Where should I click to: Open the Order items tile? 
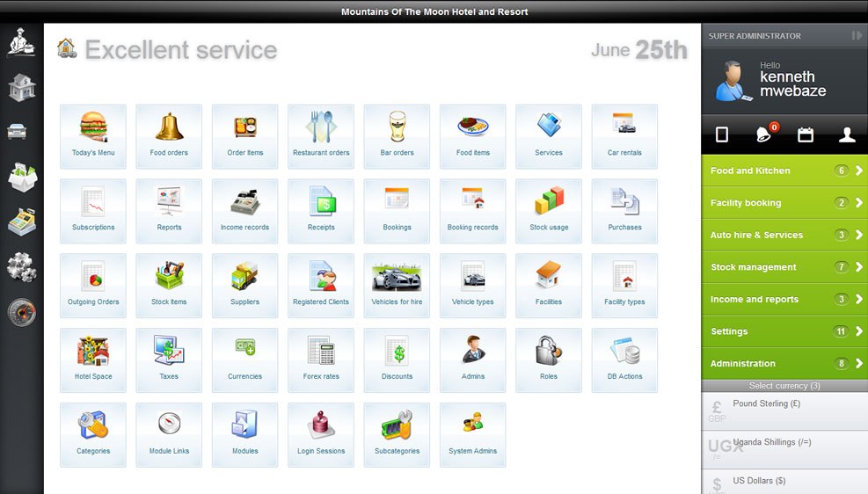coord(244,136)
